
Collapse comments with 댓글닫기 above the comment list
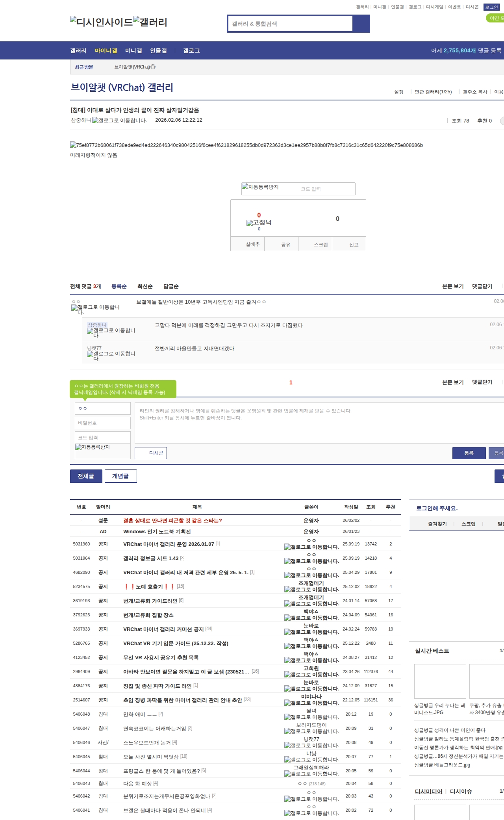pos(482,286)
